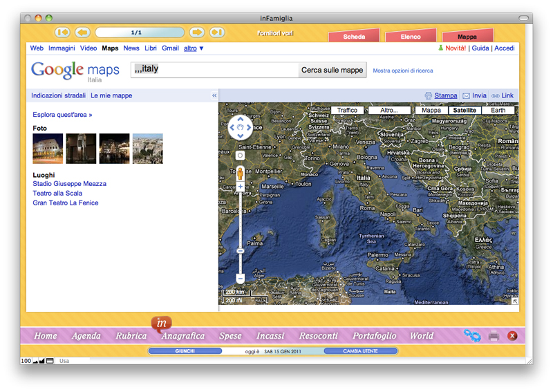Click the red X quit icon
The image size is (553, 392).
pyautogui.click(x=512, y=336)
